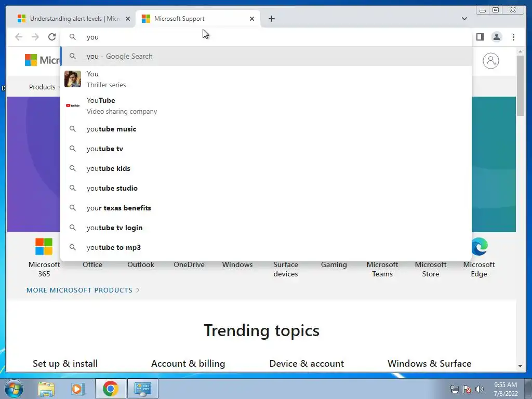Open a new tab with plus button
This screenshot has width=532, height=399.
pos(271,19)
